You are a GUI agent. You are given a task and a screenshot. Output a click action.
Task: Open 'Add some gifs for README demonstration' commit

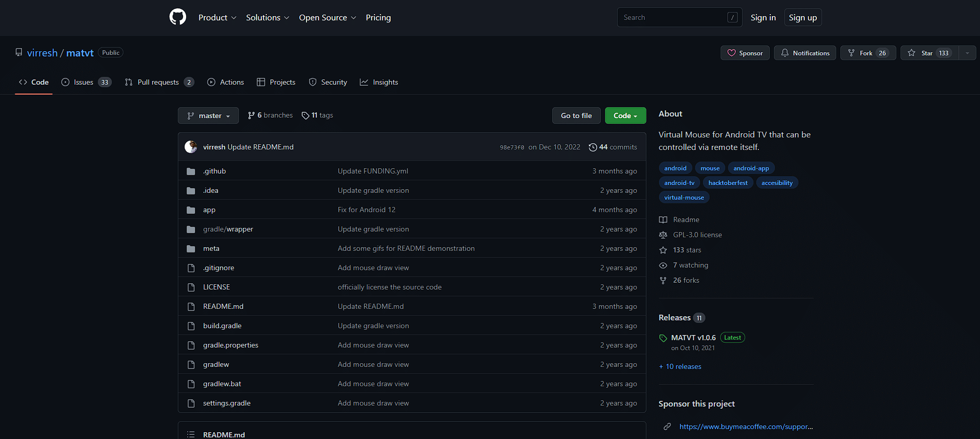coord(406,248)
